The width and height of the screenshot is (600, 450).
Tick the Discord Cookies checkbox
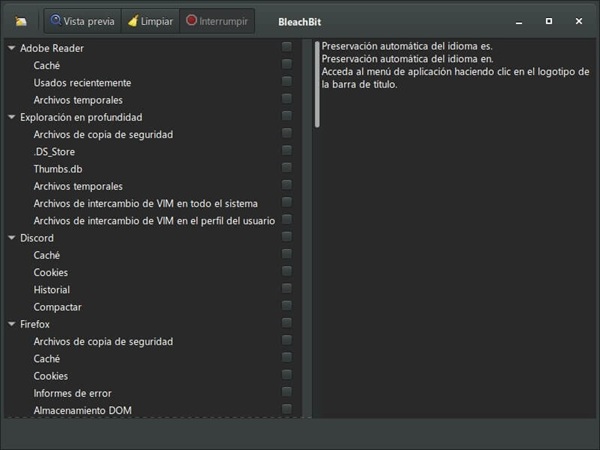pos(287,271)
